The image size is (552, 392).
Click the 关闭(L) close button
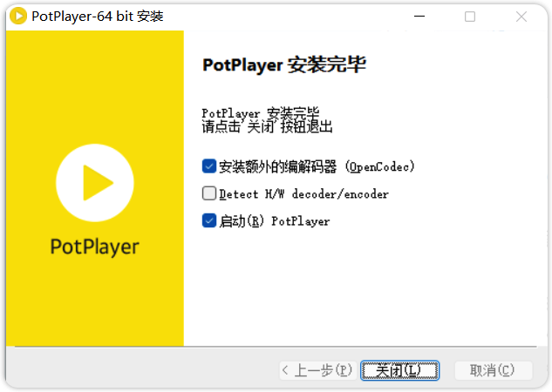399,370
